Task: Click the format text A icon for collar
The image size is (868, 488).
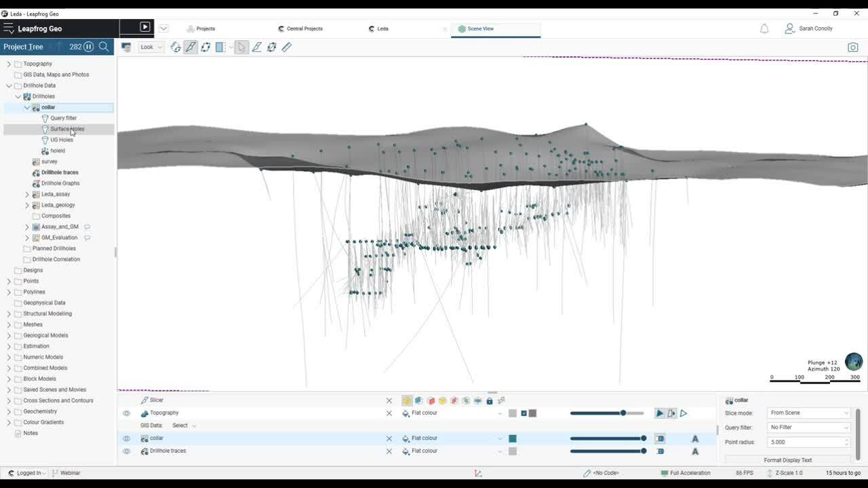Action: 695,438
